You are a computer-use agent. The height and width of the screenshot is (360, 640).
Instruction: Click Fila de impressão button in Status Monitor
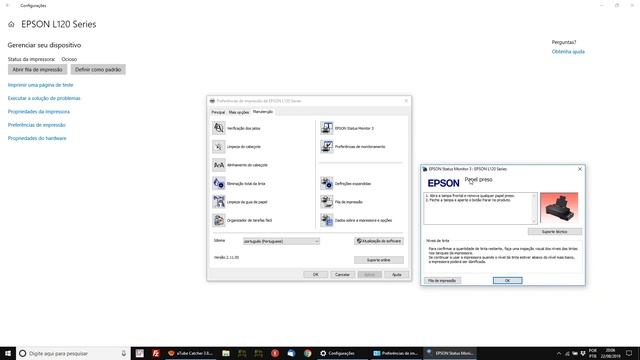tap(442, 280)
